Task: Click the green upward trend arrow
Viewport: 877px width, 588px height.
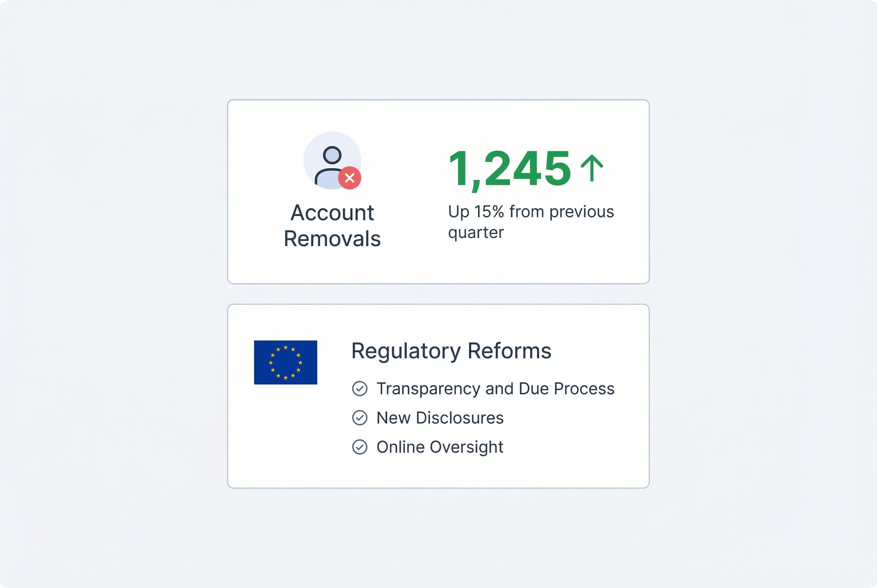Action: pos(591,167)
